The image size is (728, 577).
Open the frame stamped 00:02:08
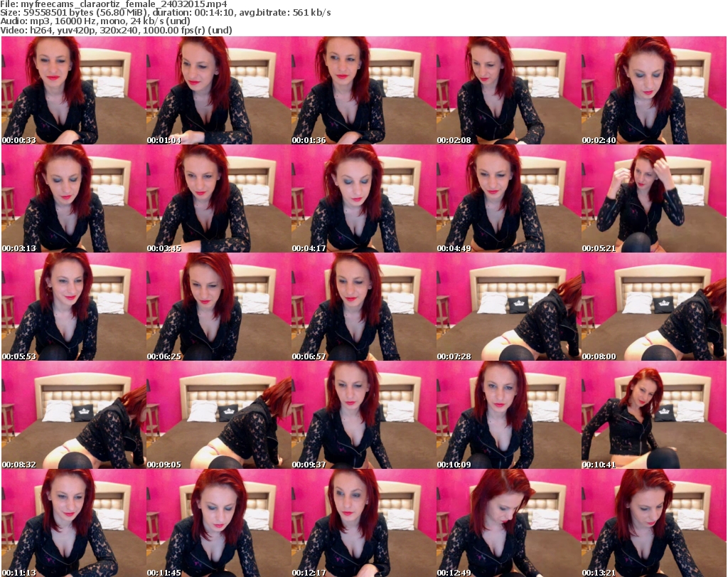click(x=508, y=90)
